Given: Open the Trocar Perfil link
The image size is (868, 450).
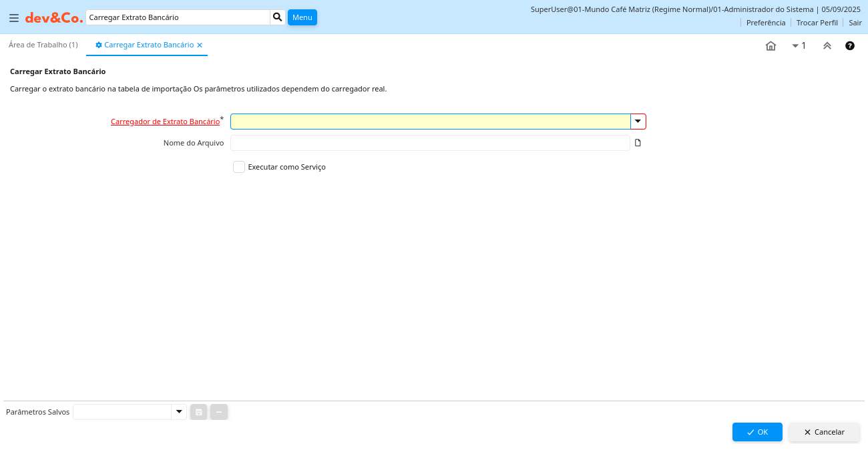Looking at the screenshot, I should tap(817, 23).
